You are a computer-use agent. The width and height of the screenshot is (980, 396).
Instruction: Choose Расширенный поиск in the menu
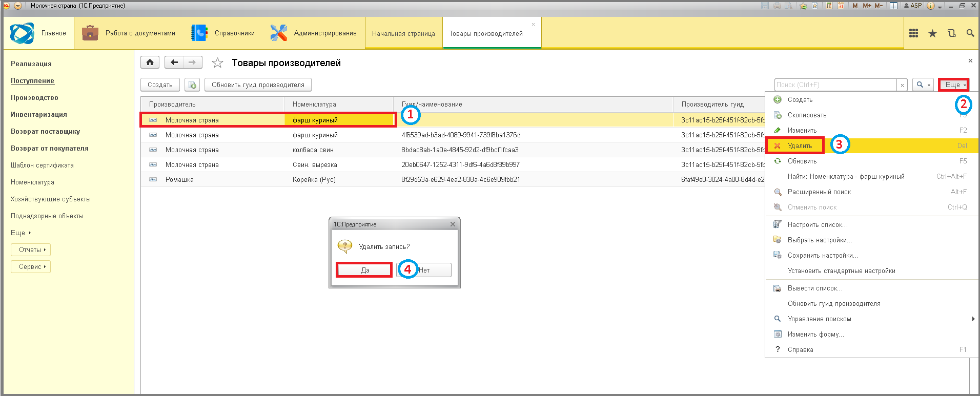point(871,192)
